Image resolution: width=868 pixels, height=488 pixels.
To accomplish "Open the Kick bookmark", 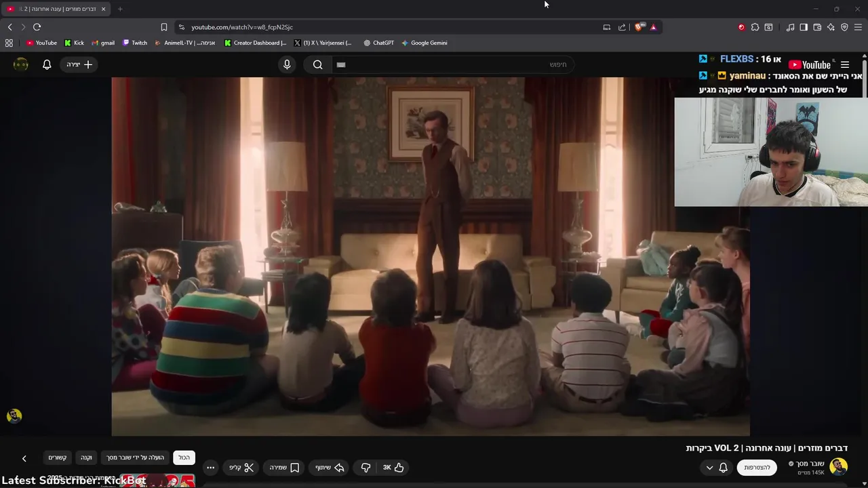I will click(x=74, y=43).
